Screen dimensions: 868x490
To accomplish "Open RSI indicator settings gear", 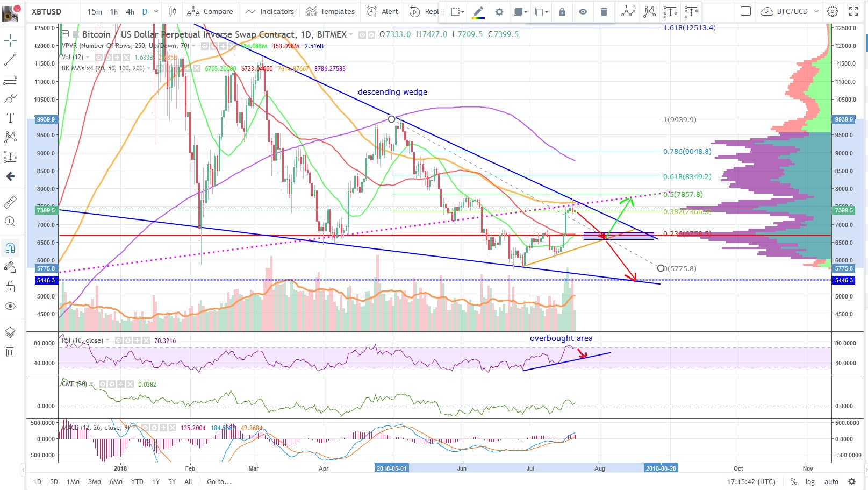I will coord(128,340).
